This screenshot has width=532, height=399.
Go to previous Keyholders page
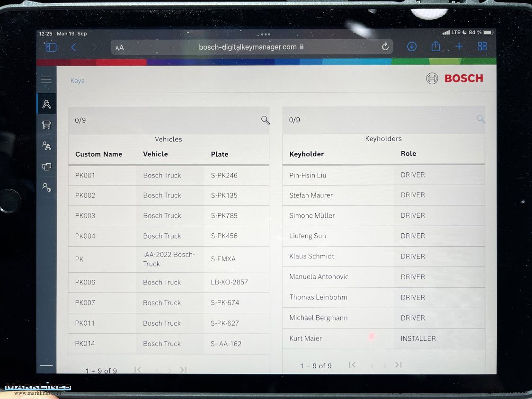(x=372, y=365)
